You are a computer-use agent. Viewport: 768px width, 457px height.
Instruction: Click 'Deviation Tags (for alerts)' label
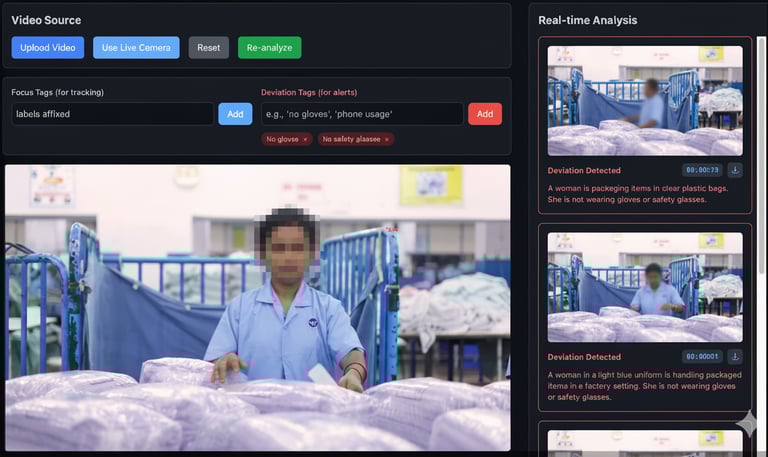point(309,92)
